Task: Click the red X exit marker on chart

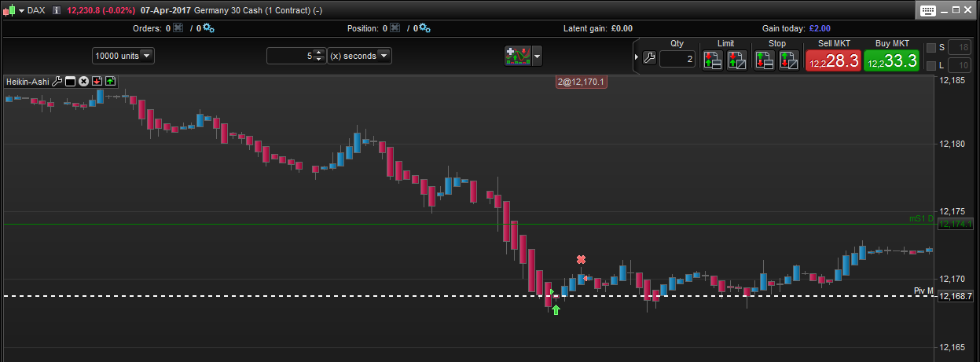Action: 581,260
